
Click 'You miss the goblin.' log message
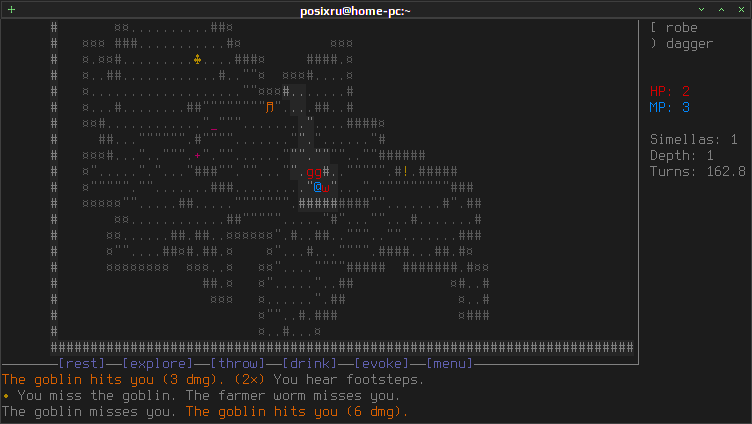(97, 396)
